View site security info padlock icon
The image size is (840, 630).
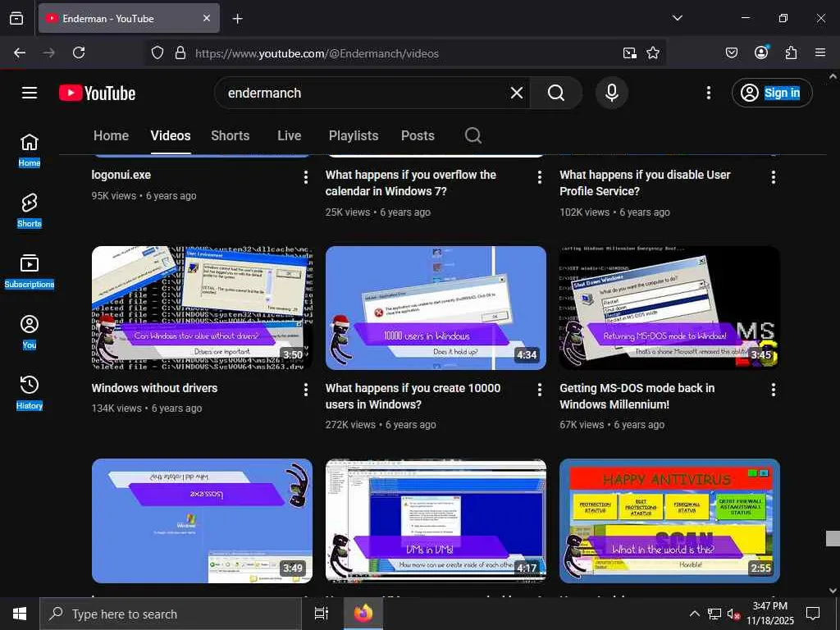(180, 52)
